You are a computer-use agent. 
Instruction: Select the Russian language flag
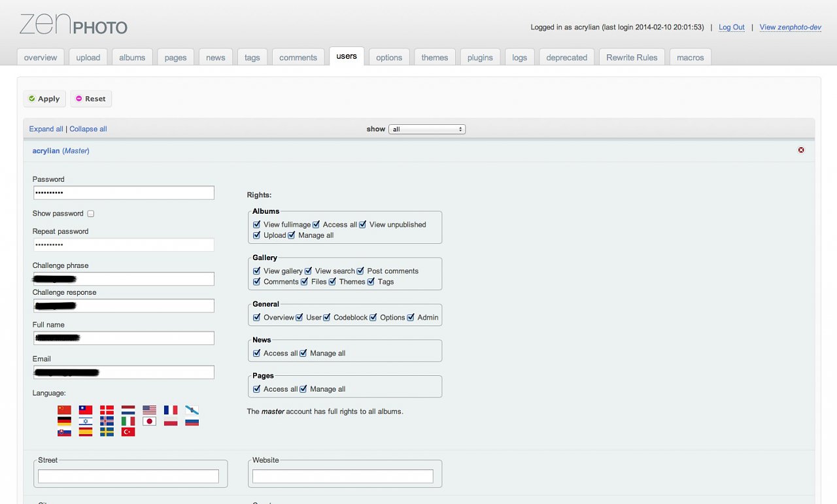tap(192, 421)
